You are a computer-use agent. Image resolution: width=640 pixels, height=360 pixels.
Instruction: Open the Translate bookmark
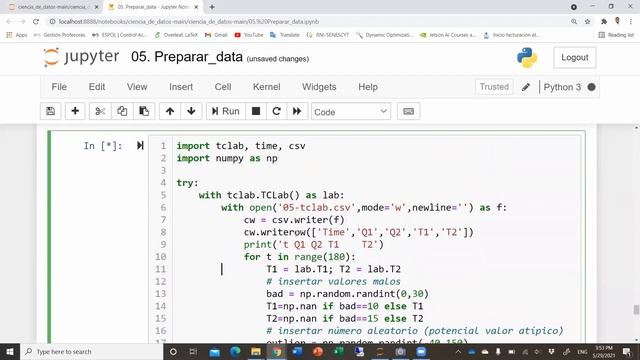click(285, 35)
